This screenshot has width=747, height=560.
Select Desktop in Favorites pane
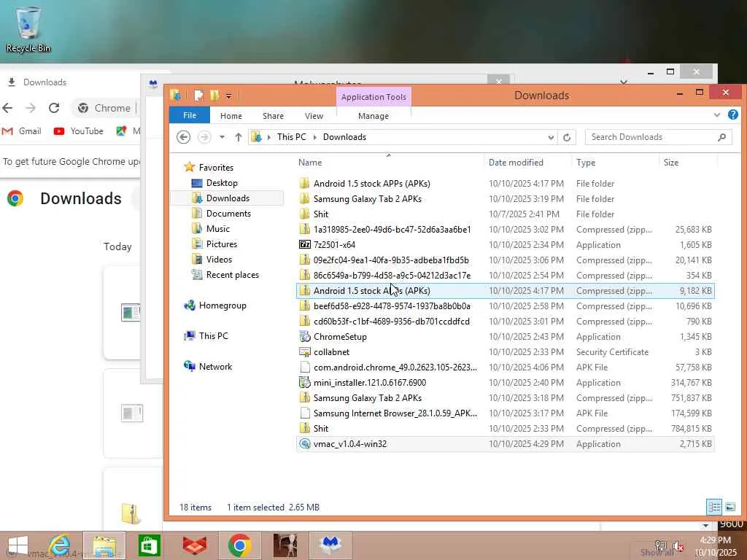(x=222, y=183)
